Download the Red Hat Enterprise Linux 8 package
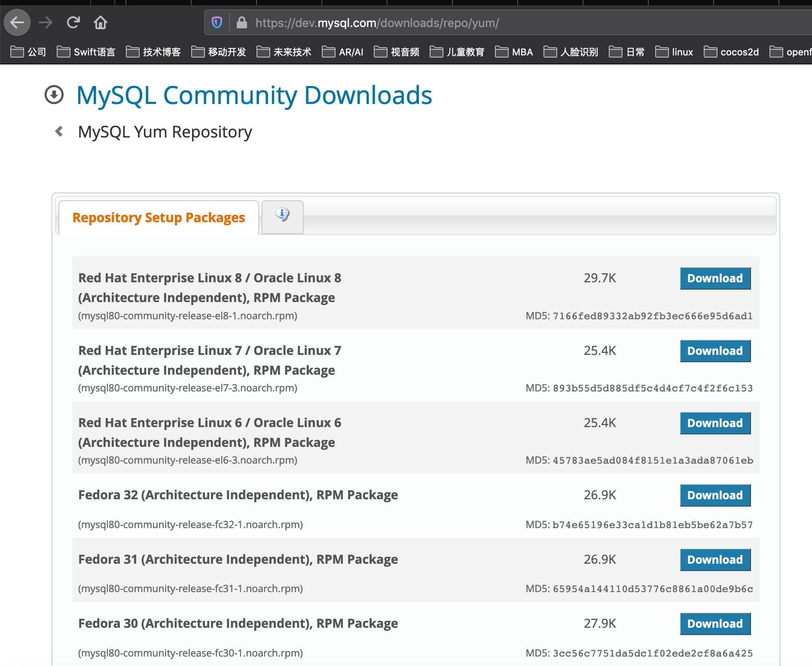812x666 pixels. 715,278
